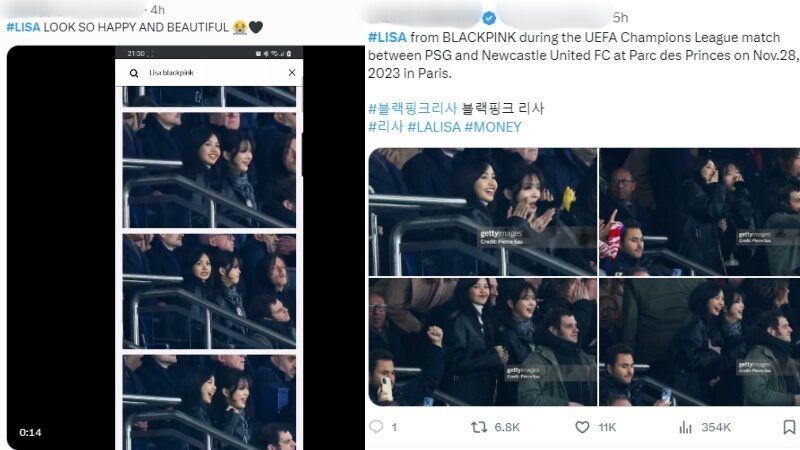The width and height of the screenshot is (800, 450).
Task: Open the bottom-right Getty photo thumbnail
Action: [x=699, y=342]
